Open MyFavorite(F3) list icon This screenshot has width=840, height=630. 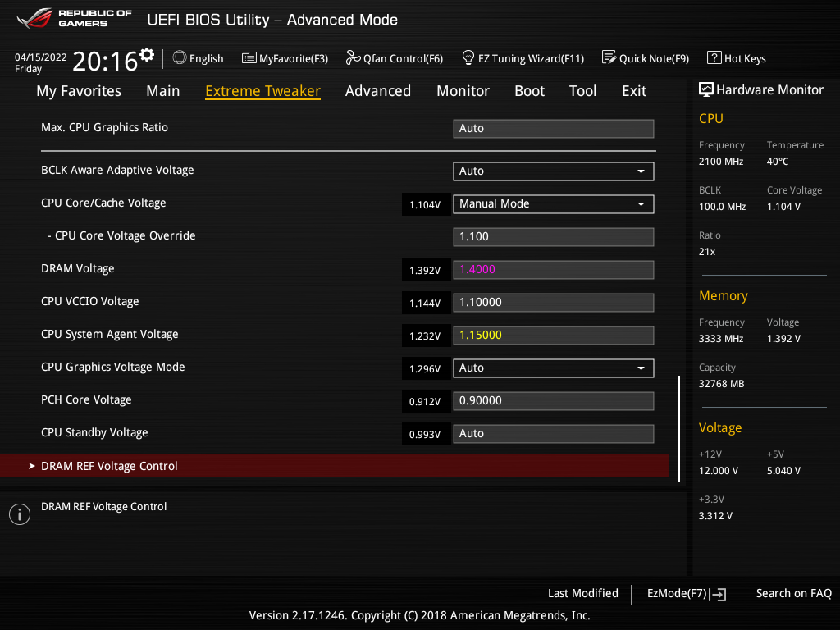[x=249, y=58]
